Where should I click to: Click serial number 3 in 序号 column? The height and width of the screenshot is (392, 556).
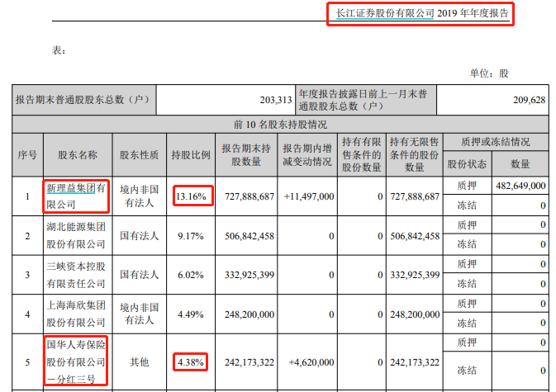click(x=27, y=275)
